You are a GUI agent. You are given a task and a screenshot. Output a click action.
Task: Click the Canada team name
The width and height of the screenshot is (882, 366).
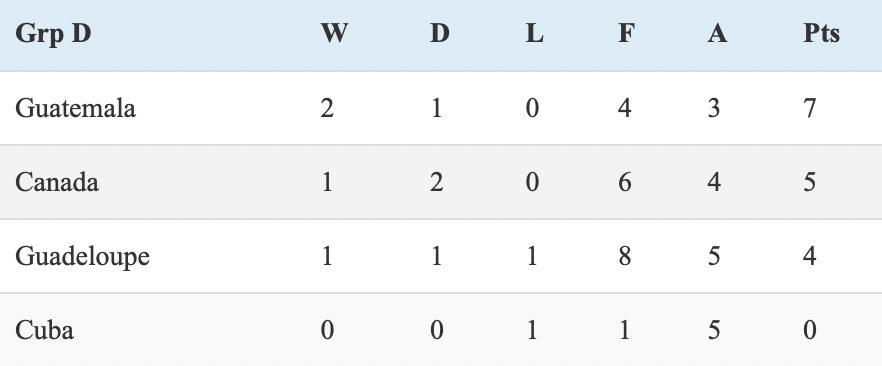(x=57, y=182)
